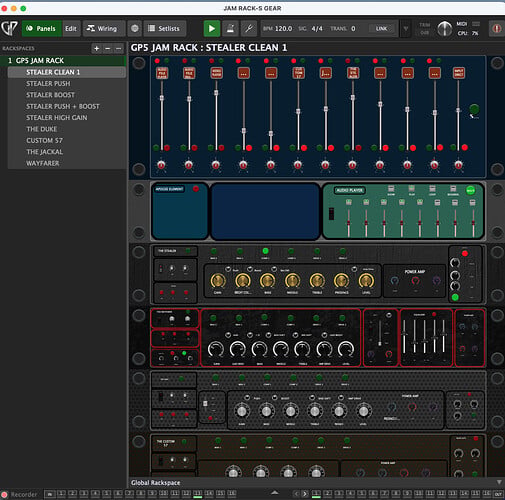
Task: Click the IN meter box beside Recorder
Action: [x=50, y=494]
